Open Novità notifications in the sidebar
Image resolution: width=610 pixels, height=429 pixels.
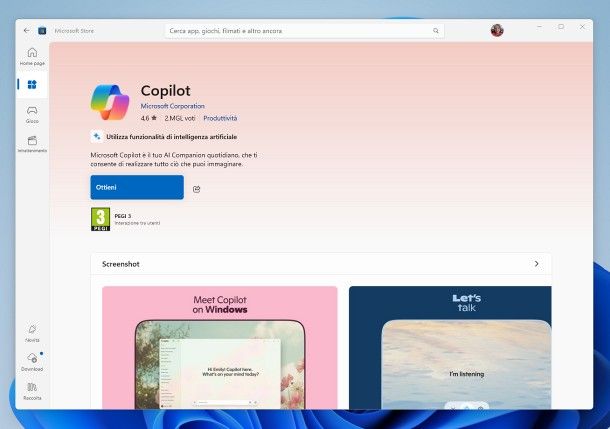coord(32,333)
